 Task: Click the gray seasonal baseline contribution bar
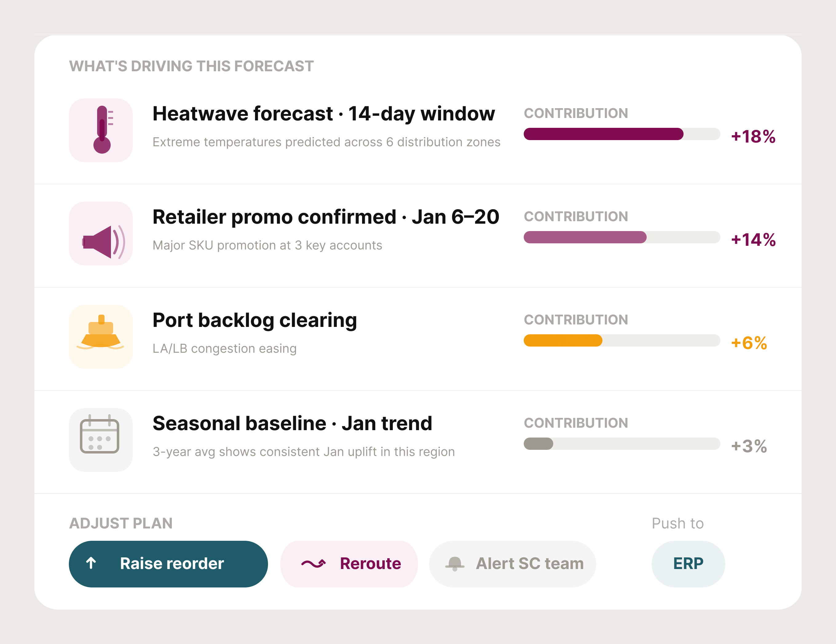click(x=622, y=444)
